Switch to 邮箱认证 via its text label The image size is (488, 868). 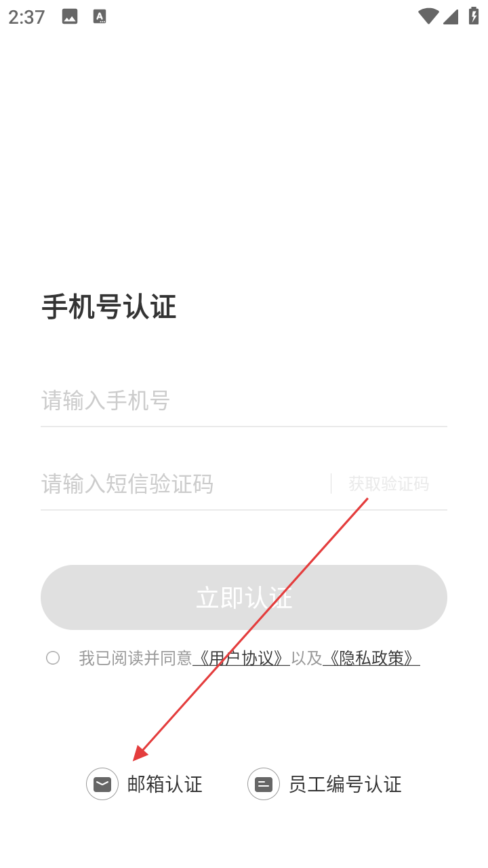tap(165, 785)
